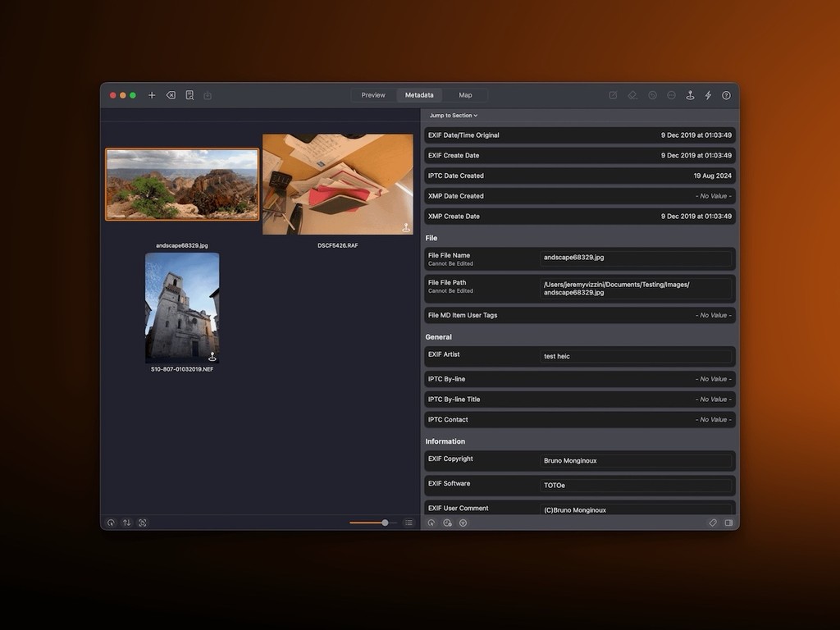Image resolution: width=840 pixels, height=630 pixels.
Task: Click the EXIF Copyright text field
Action: pyautogui.click(x=636, y=461)
